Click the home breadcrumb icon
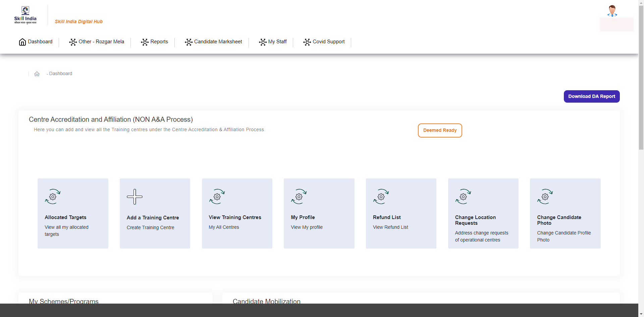Screen dimensions: 644x317 (x=37, y=73)
